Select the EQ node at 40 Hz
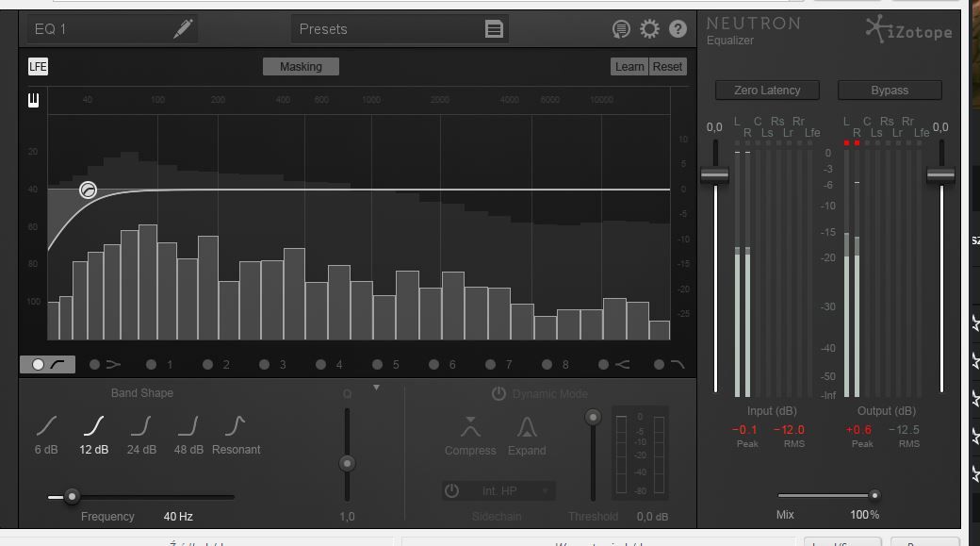The width and height of the screenshot is (980, 546). pyautogui.click(x=89, y=190)
